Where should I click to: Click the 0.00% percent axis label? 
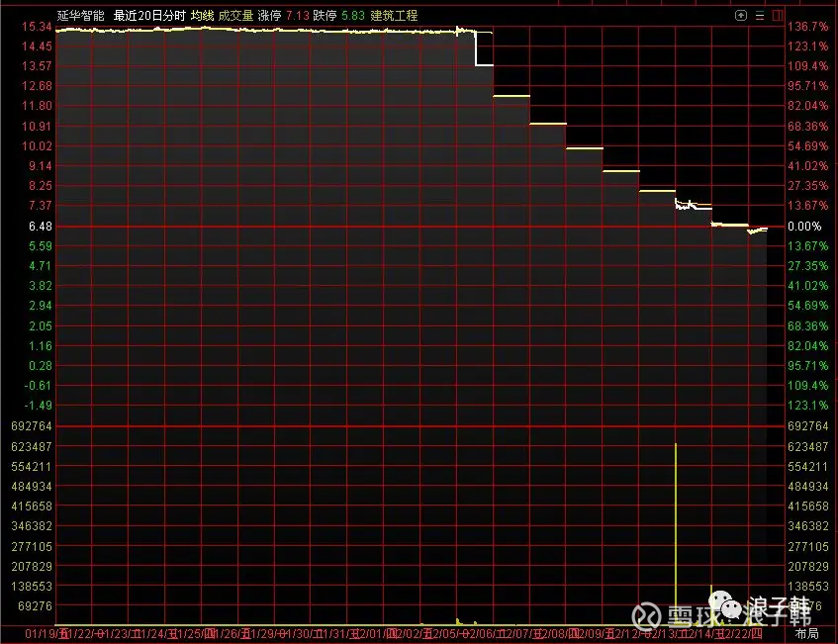[x=804, y=227]
